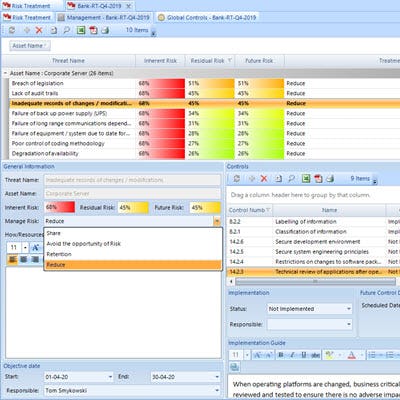Click Italic in Implementation Guide toolbar
Viewport: 400px width, 400px height.
point(292,355)
